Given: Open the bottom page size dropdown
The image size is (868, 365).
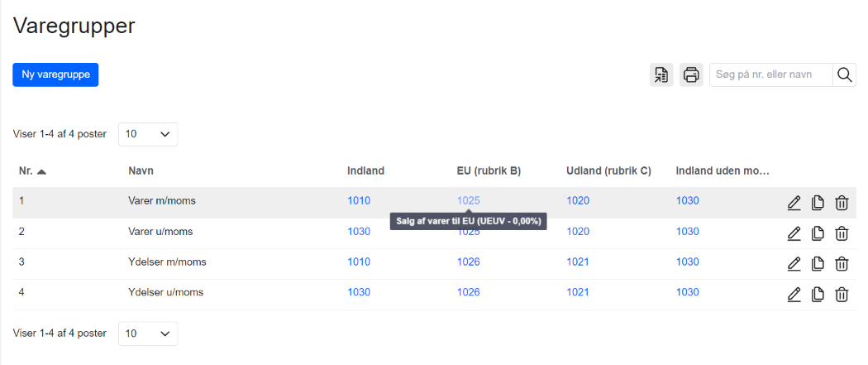Looking at the screenshot, I should (148, 334).
